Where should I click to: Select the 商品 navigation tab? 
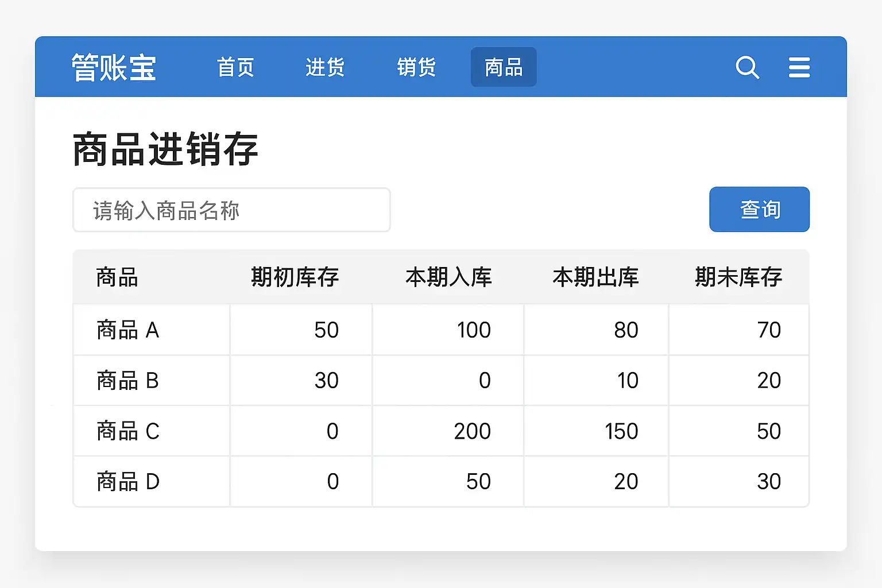click(x=504, y=68)
